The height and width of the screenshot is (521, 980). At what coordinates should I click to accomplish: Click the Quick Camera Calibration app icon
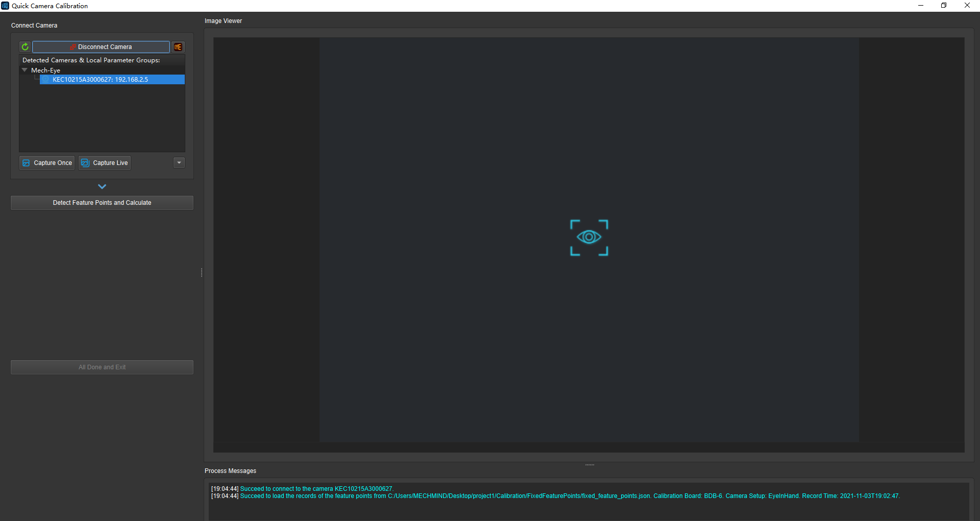(x=5, y=6)
